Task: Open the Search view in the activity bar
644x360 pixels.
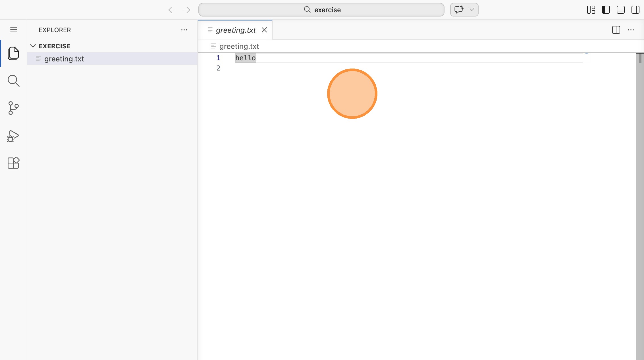Action: coord(13,81)
